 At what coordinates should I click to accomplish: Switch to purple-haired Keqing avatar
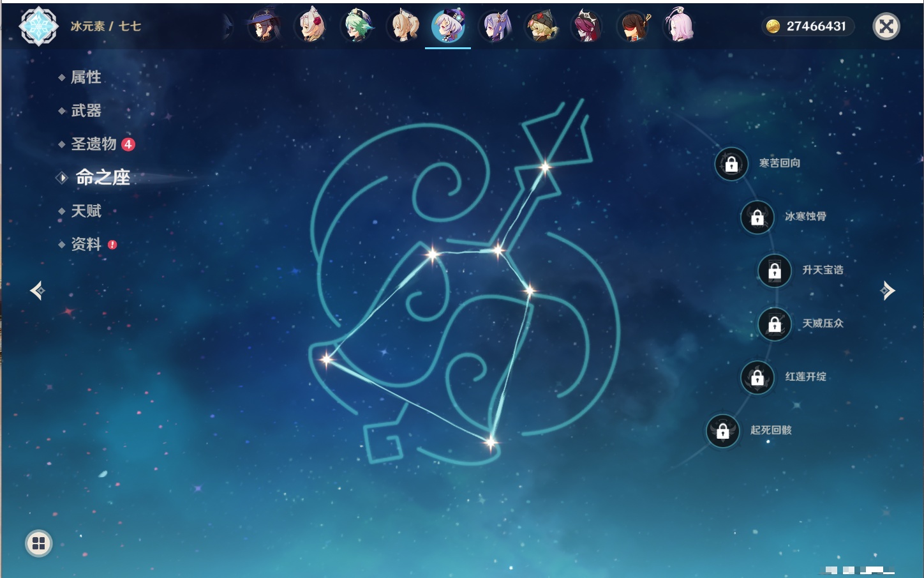click(x=495, y=26)
